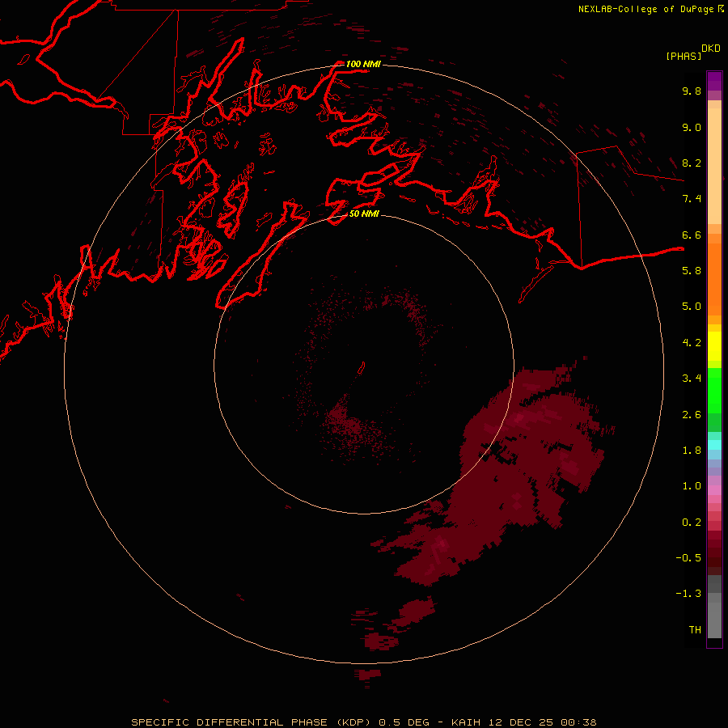Pick the gray band beside TH label

click(714, 620)
